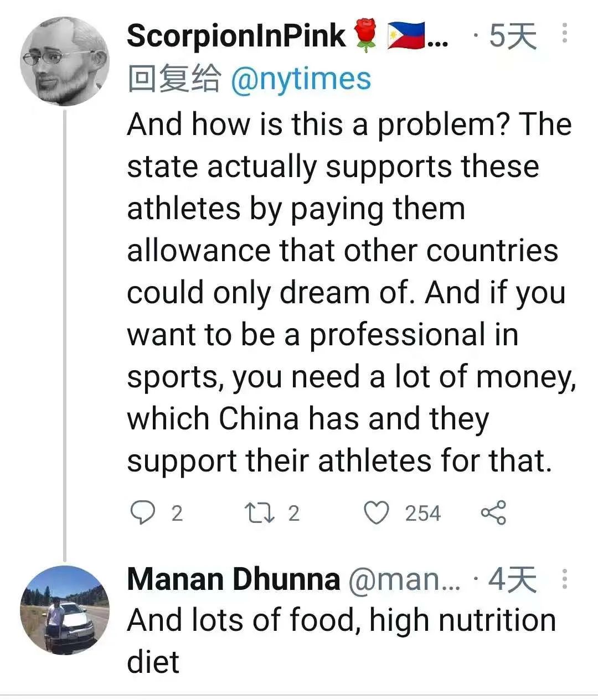598x700 pixels.
Task: Open the three-dot menu on ScorpionInPink's tweet
Action: [x=564, y=34]
